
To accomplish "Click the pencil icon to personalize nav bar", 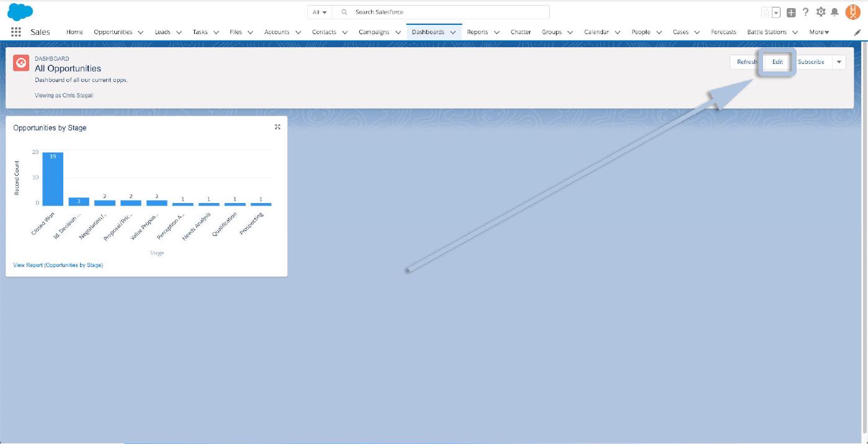I will (857, 32).
